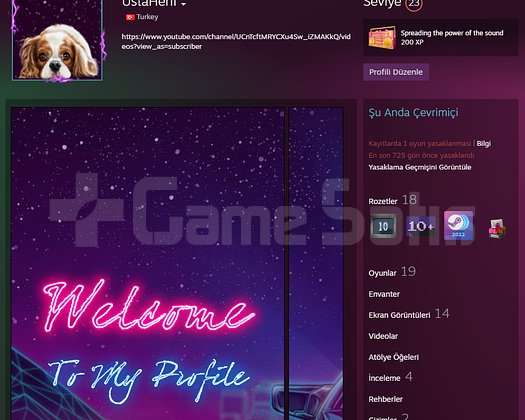
Task: Click the colorful sale badge icon
Action: point(497,228)
